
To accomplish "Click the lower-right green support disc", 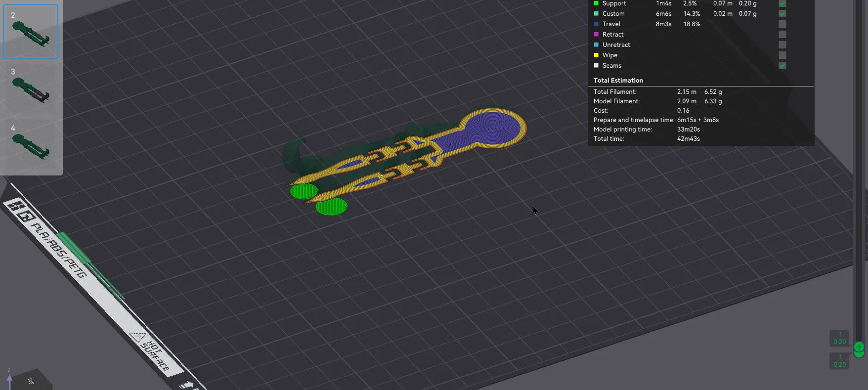I will [x=332, y=206].
